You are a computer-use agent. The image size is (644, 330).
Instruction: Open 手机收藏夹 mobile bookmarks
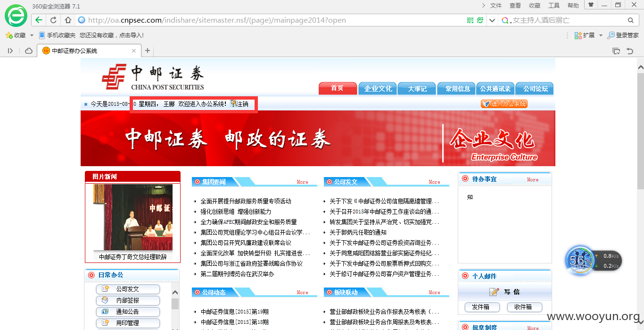[57, 35]
